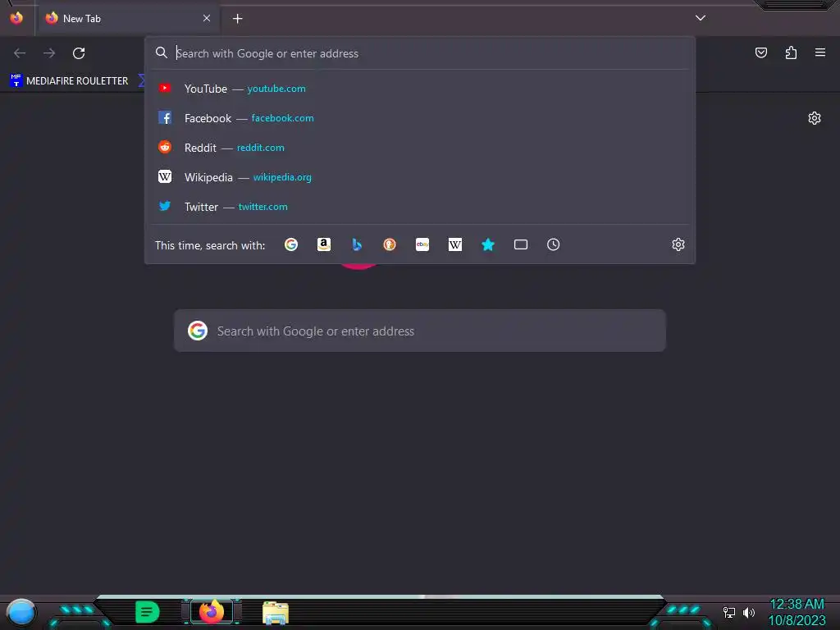Choose Facebook facebook.com suggestion
The height and width of the screenshot is (630, 840).
click(420, 118)
